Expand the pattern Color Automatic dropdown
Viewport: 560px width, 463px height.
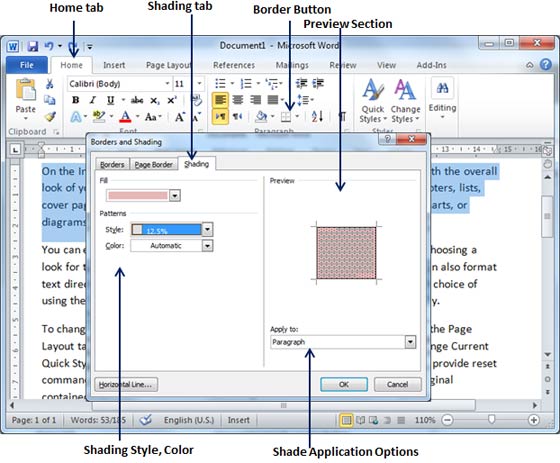coord(207,246)
